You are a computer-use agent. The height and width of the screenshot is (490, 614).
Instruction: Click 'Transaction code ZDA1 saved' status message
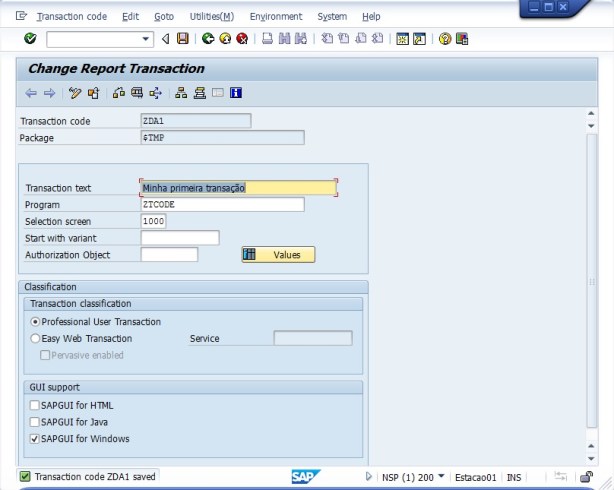[x=95, y=477]
